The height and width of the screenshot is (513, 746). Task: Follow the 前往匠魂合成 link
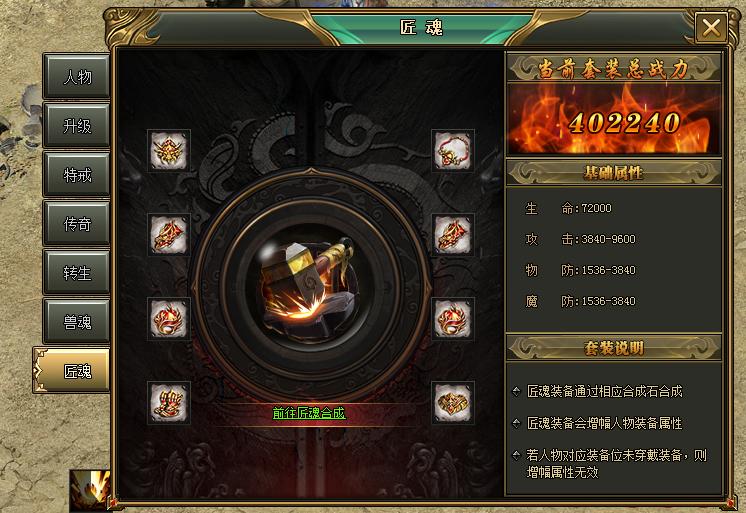coord(309,413)
